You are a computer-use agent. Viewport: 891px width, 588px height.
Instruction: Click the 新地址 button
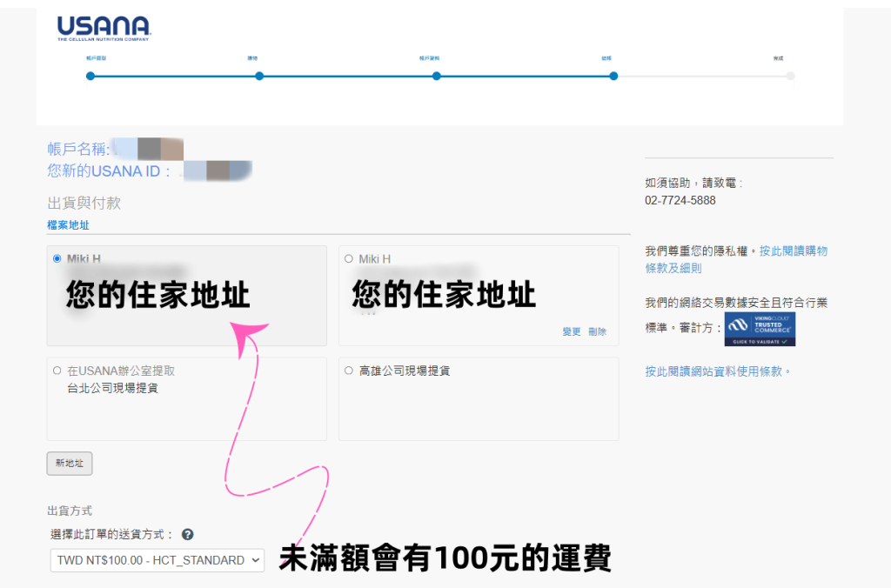[x=70, y=464]
